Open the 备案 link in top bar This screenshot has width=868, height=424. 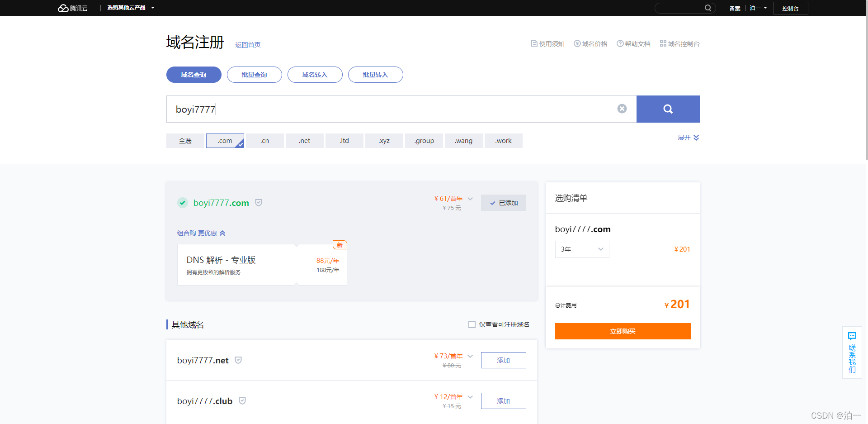point(735,8)
